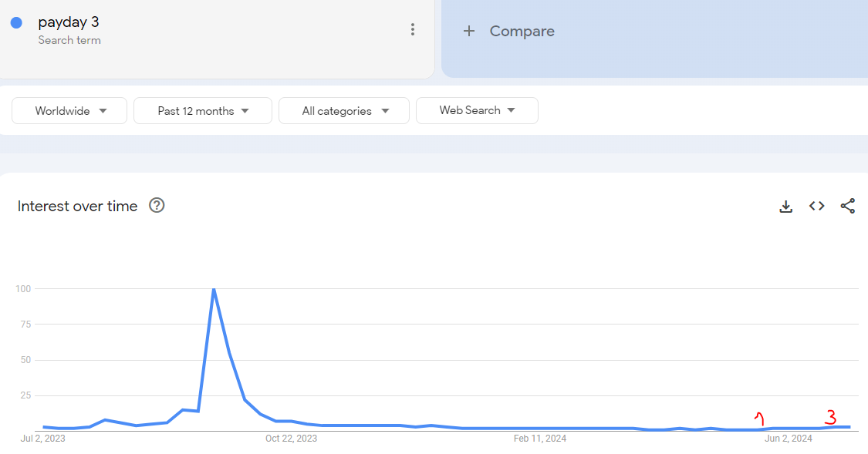Viewport: 868px width, 454px height.
Task: Open the embed code icon
Action: click(816, 207)
